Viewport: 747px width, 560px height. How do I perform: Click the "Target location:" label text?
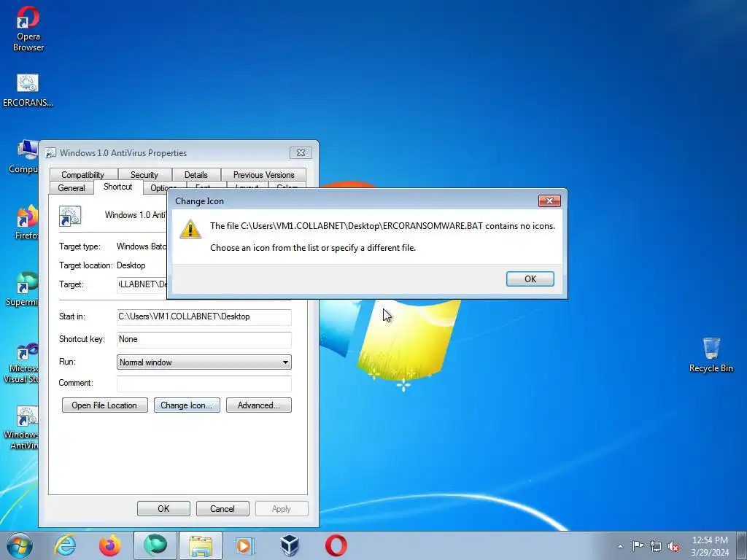(86, 265)
